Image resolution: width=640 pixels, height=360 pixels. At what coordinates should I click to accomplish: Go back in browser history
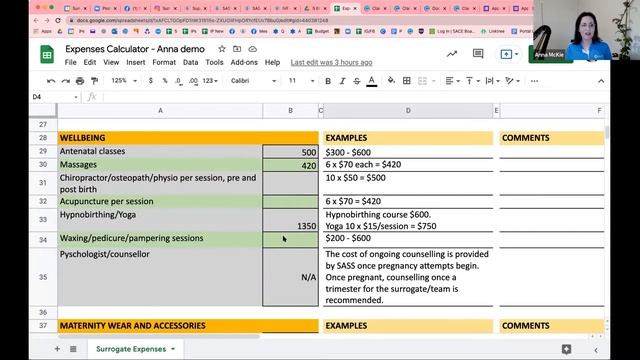click(x=36, y=20)
